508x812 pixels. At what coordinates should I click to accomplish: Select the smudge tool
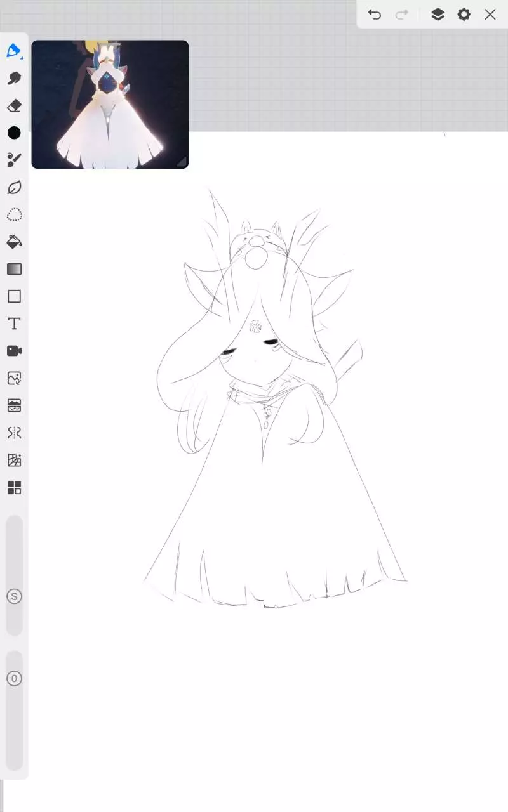tap(14, 78)
